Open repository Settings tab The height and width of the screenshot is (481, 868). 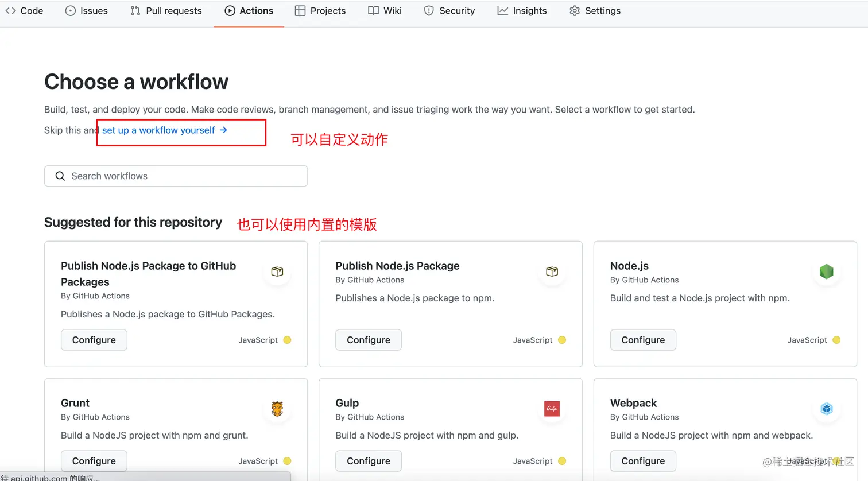595,11
